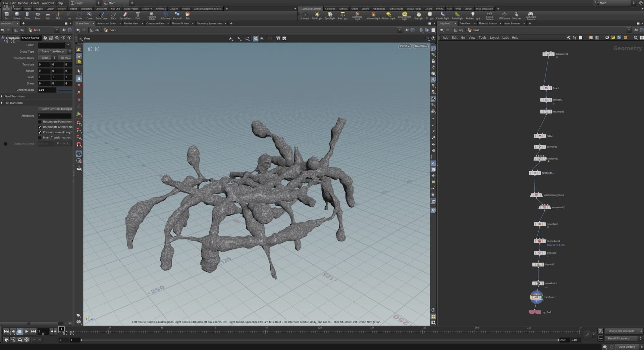The image size is (644, 350).
Task: Toggle Preserve Normal Length checkbox
Action: coord(40,133)
